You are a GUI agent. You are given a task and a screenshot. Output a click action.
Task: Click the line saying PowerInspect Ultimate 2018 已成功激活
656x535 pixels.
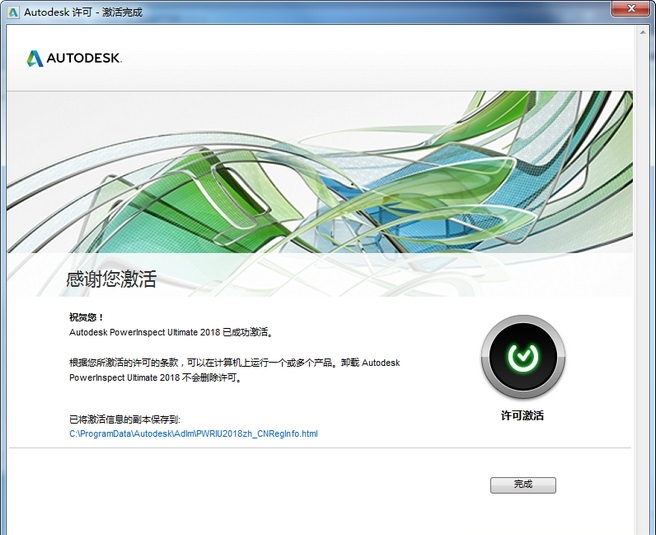click(x=172, y=333)
